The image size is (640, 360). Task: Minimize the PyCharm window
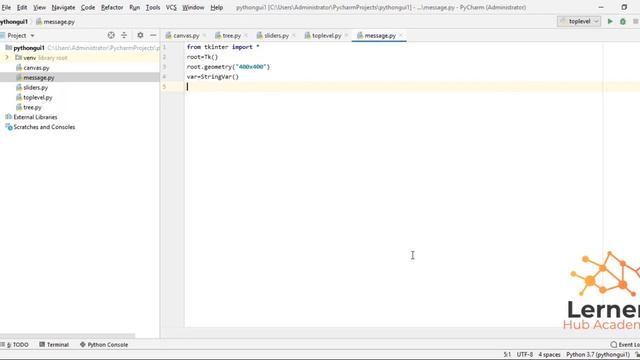[601, 7]
